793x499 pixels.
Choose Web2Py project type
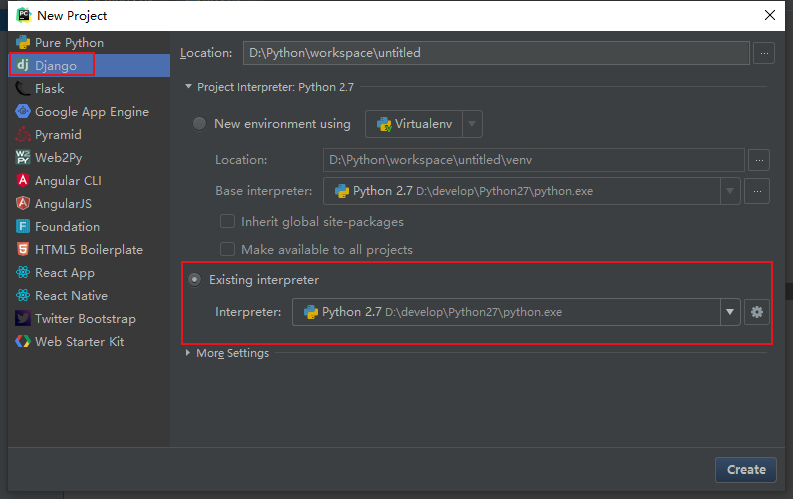pos(89,157)
